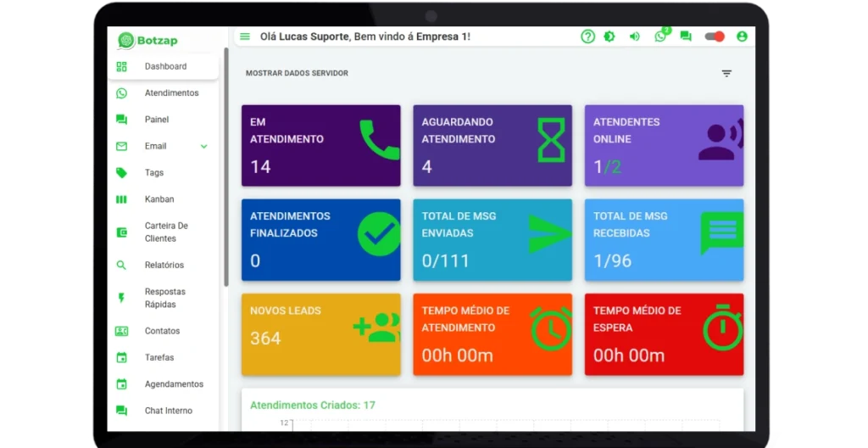Open WhatsApp notifications with badge
The height and width of the screenshot is (448, 868).
click(x=660, y=36)
